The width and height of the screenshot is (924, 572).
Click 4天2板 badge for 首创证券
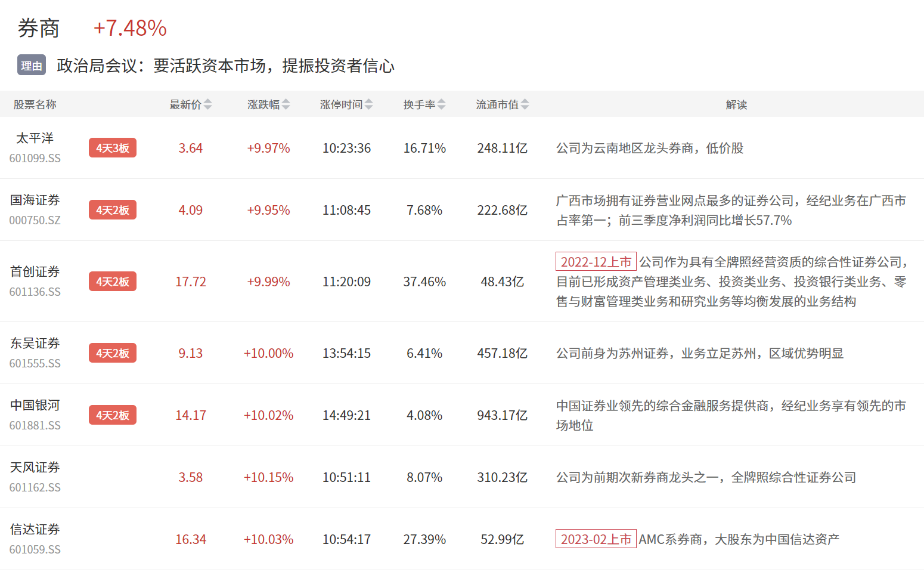point(113,282)
